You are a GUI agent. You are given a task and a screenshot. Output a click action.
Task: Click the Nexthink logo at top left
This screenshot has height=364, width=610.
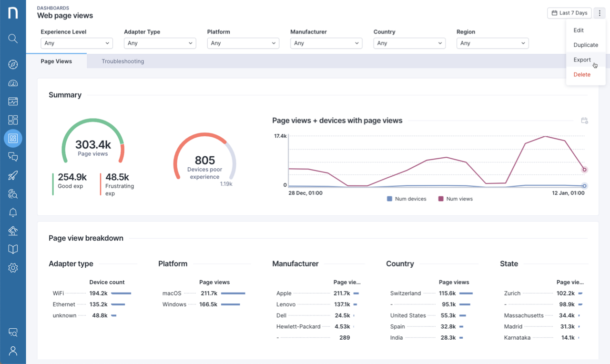click(x=13, y=13)
